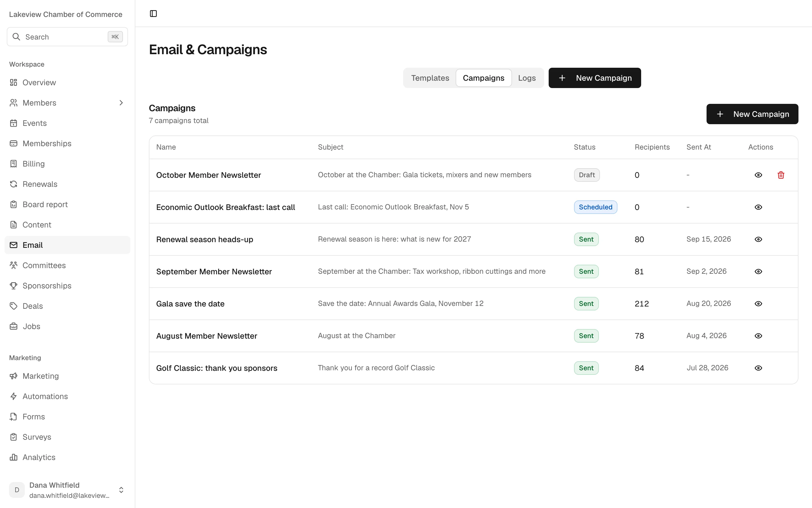Click the Content document icon
This screenshot has height=508, width=812.
coord(14,225)
